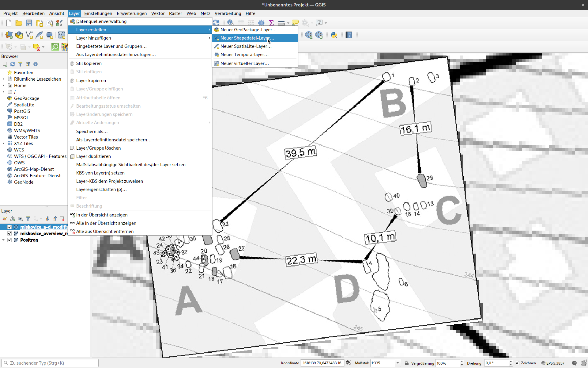This screenshot has width=588, height=368.
Task: Open the Python console
Action: point(334,35)
